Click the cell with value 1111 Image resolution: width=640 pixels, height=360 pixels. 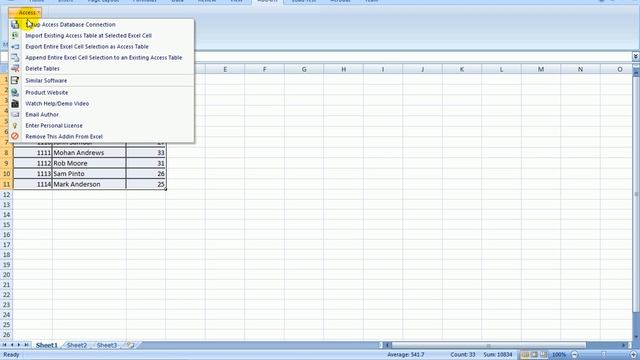pyautogui.click(x=33, y=153)
